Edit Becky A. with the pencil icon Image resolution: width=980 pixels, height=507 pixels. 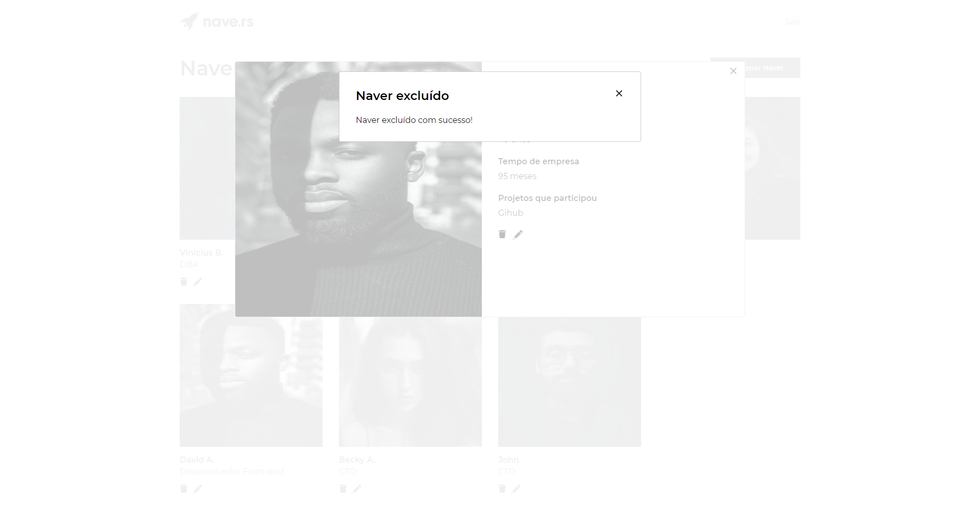(357, 489)
